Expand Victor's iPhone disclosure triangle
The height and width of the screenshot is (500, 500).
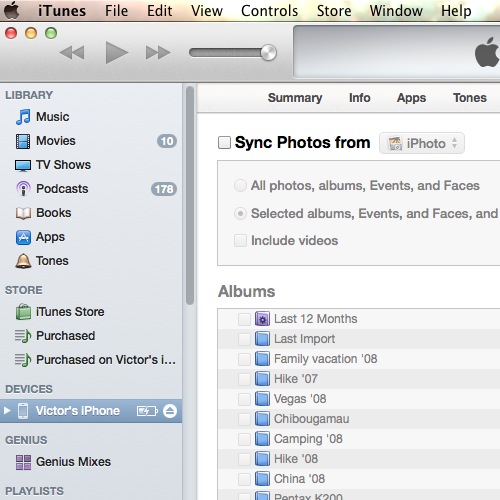7,411
